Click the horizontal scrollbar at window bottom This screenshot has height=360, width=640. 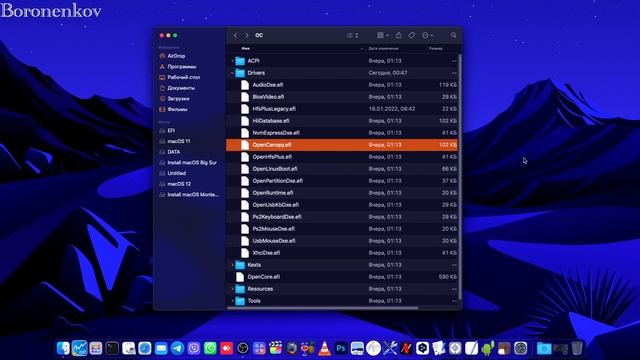coord(322,308)
